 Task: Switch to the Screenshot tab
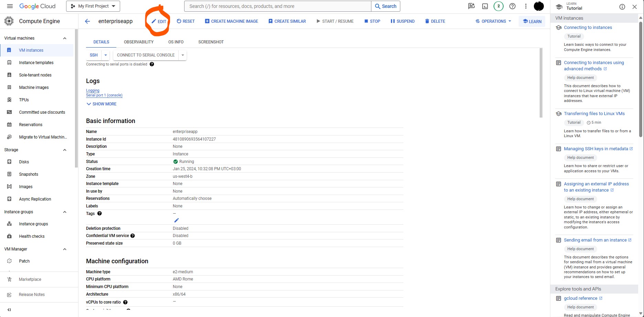(211, 42)
